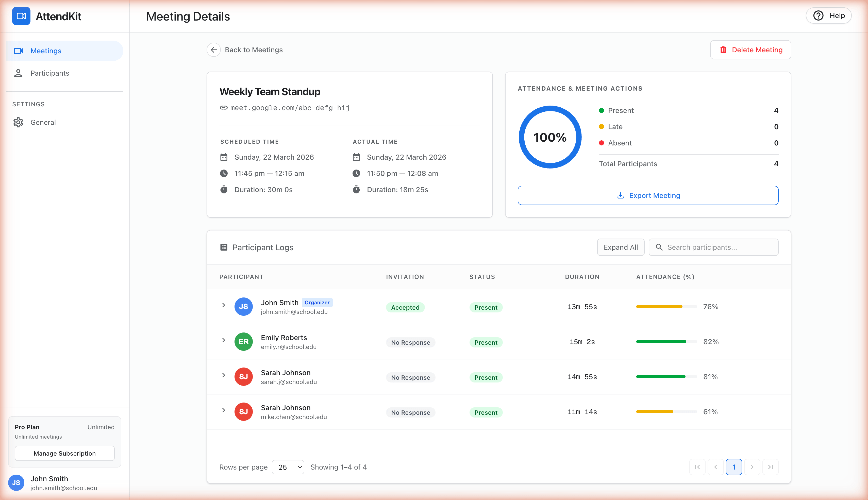Open Meetings in the sidebar
Image resolution: width=868 pixels, height=500 pixels.
coord(64,51)
